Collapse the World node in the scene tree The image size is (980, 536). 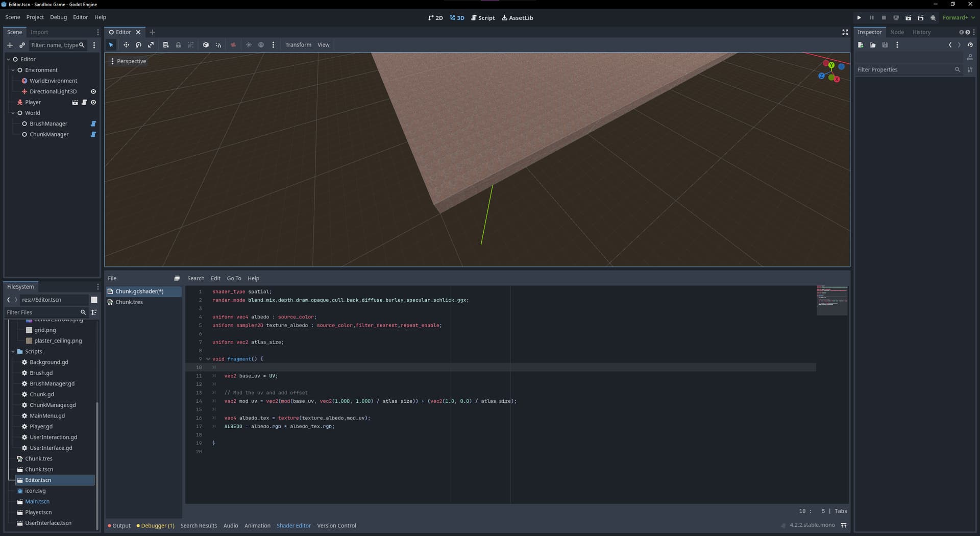tap(13, 113)
